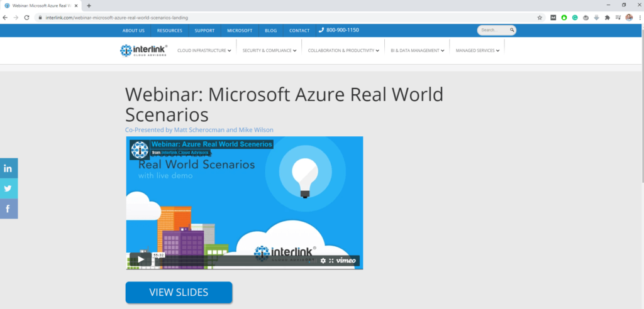Click in the site Search field
This screenshot has width=644, height=309.
click(494, 30)
